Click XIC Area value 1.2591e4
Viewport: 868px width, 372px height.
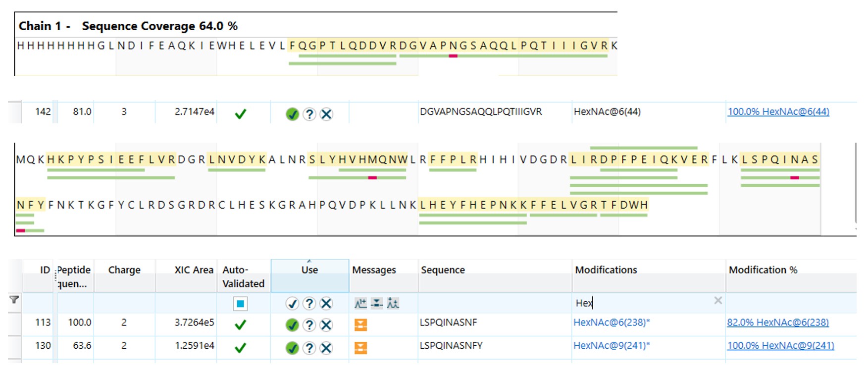(x=194, y=345)
